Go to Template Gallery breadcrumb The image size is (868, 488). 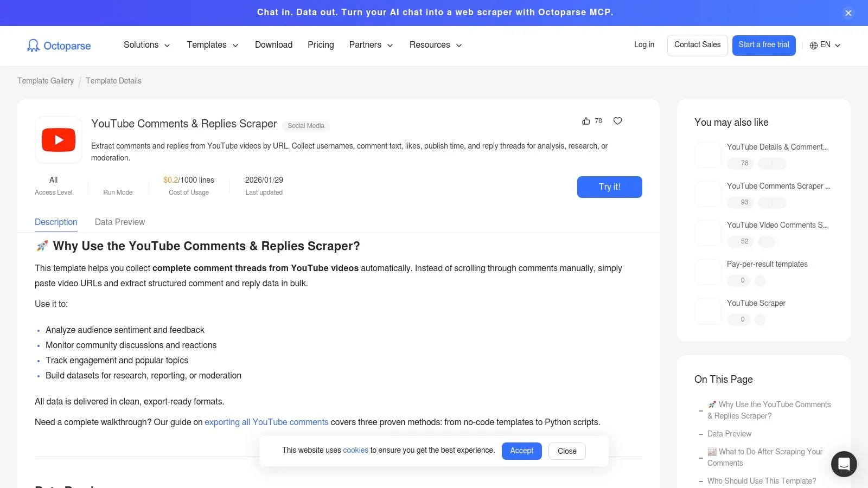click(46, 81)
